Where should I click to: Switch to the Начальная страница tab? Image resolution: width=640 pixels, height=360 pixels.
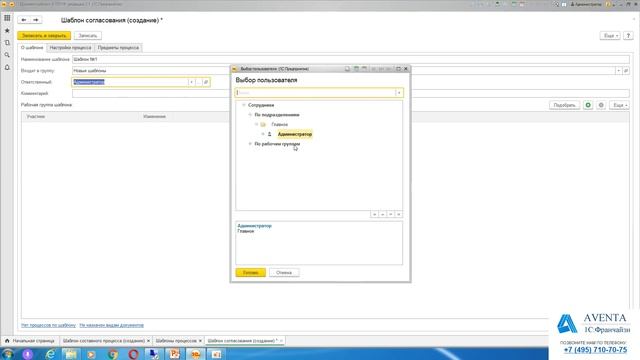pyautogui.click(x=29, y=340)
